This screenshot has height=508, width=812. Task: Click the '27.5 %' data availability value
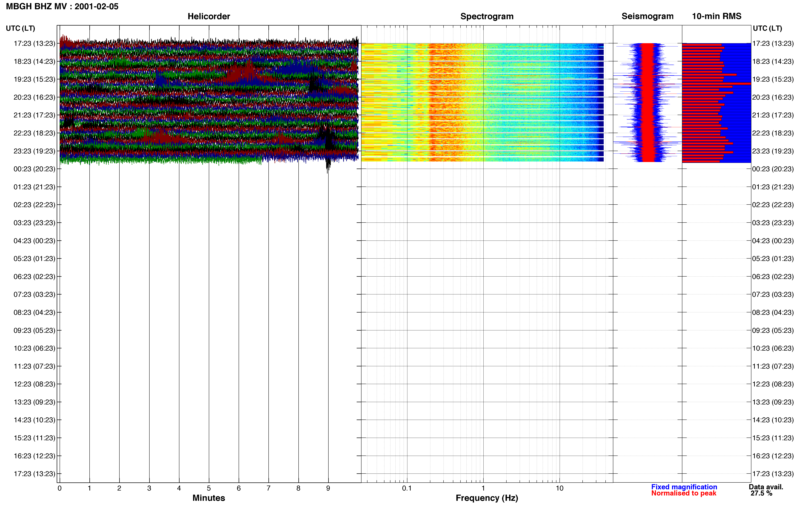(x=762, y=493)
